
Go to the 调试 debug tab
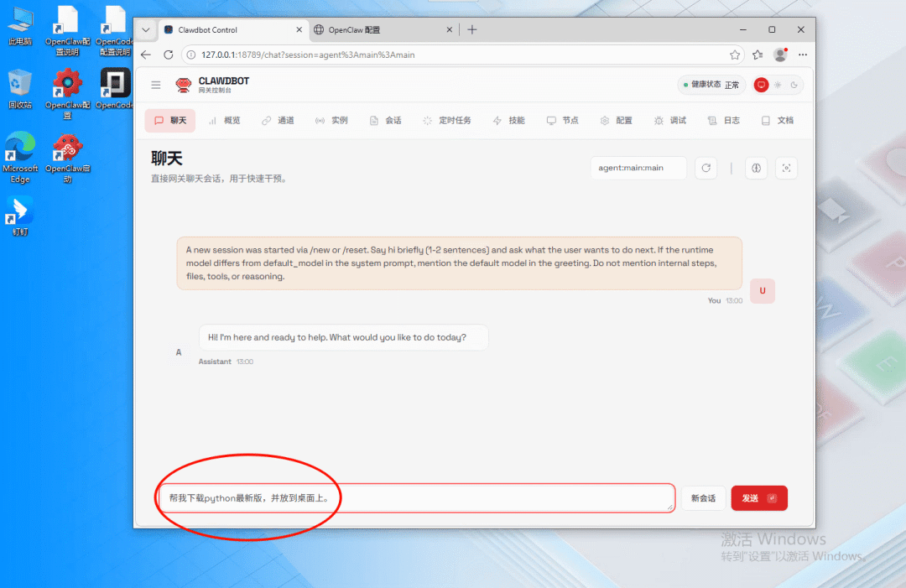[670, 121]
